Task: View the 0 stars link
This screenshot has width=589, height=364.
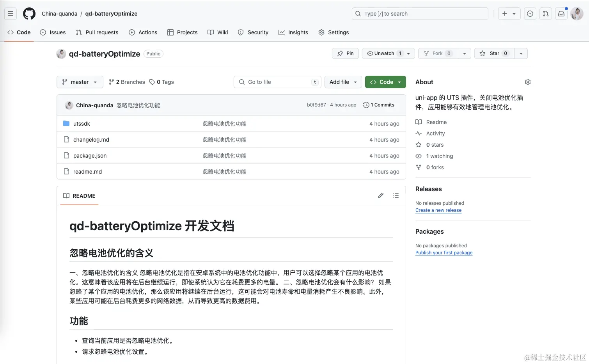Action: [429, 145]
